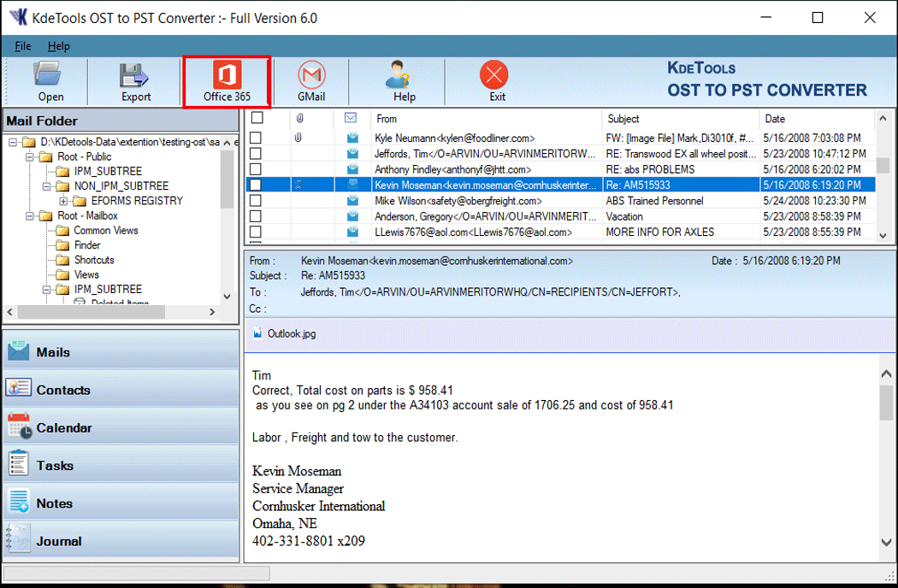Select Root - Mailbox folder label

click(87, 216)
